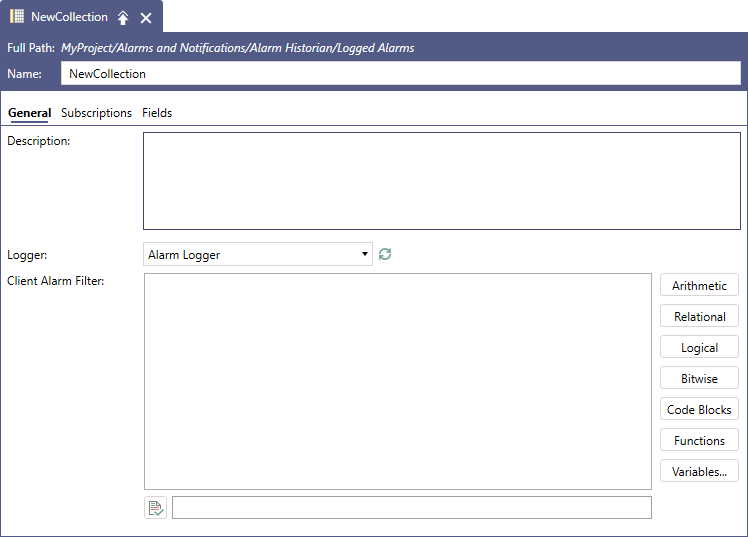Image resolution: width=748 pixels, height=537 pixels.
Task: Click in the Client Alarm Filter expression editor
Action: (x=398, y=381)
